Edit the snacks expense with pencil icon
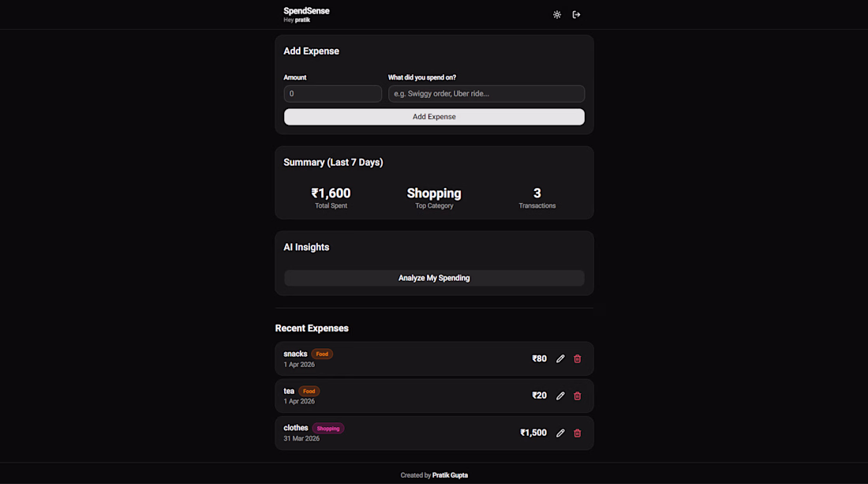 pyautogui.click(x=560, y=358)
